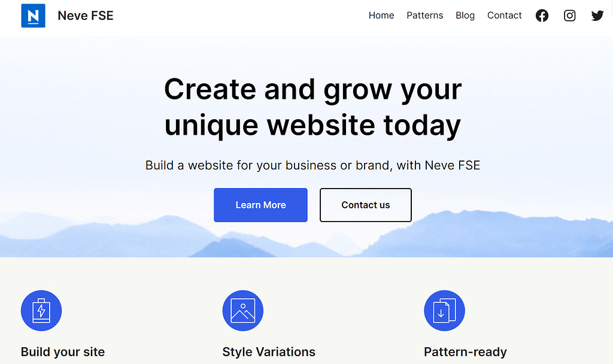Click the battery lightning icon circle
Screen dimensions: 613x364
coord(41,311)
